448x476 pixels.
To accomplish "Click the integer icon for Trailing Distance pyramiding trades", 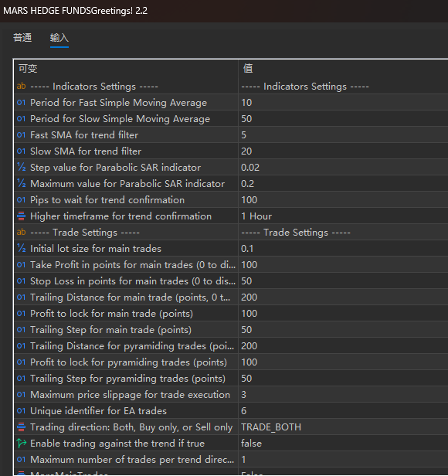I will coord(22,346).
